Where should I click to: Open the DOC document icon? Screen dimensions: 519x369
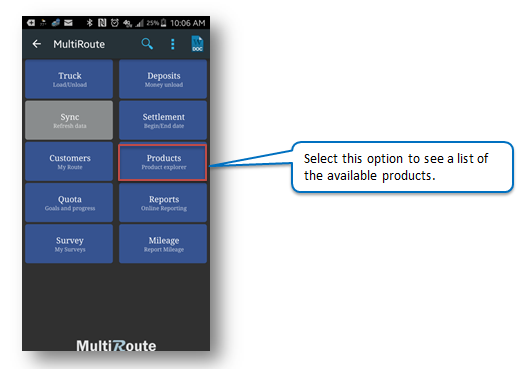point(197,44)
